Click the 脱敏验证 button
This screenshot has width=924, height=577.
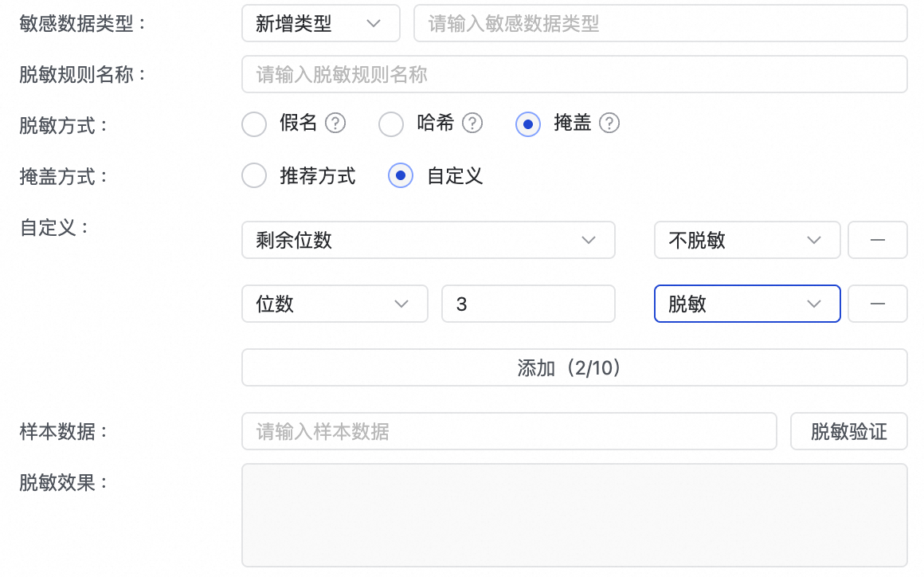pyautogui.click(x=848, y=432)
